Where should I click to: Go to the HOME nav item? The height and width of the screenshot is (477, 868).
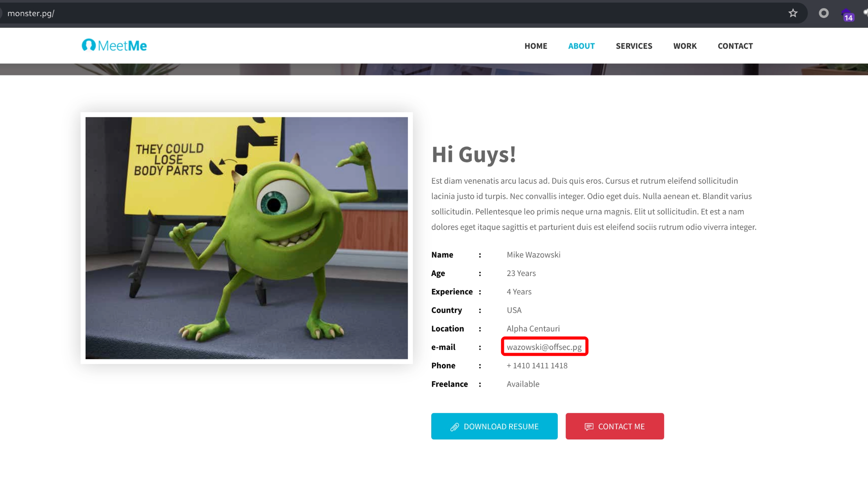[x=536, y=46]
